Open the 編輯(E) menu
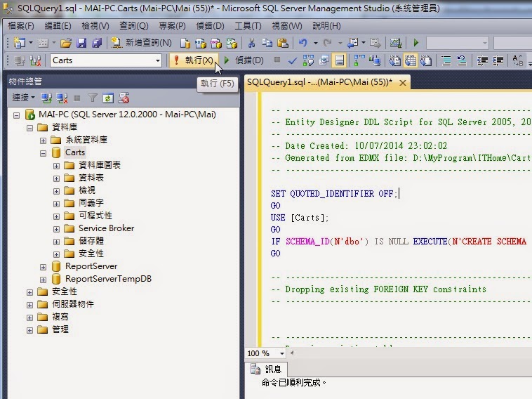Screen dimensions: 532x399 [x=58, y=26]
